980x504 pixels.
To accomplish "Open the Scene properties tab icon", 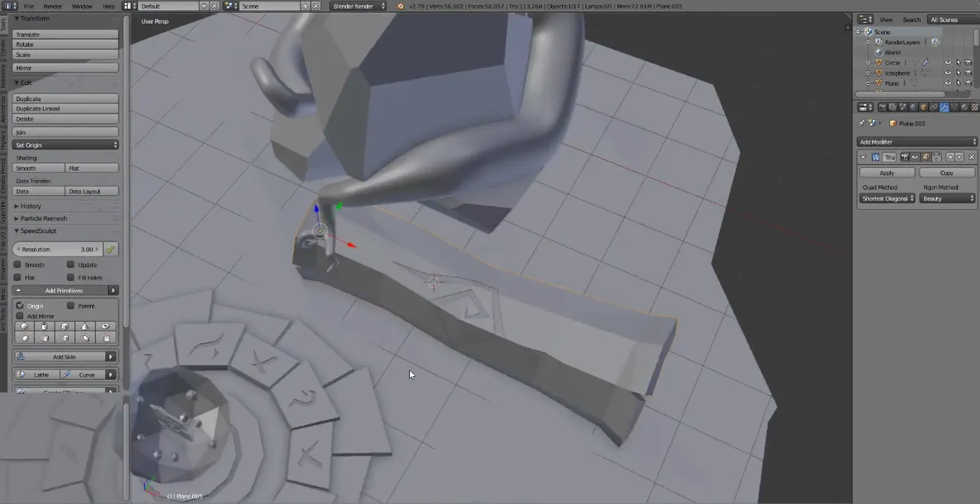I will pos(903,107).
